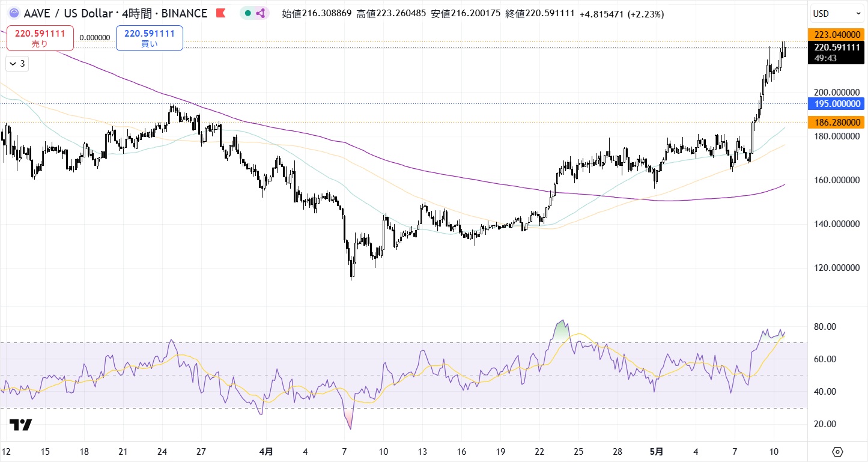Viewport: 868px width, 462px height.
Task: Open chart settings via bottom-right gear icon
Action: (x=838, y=451)
